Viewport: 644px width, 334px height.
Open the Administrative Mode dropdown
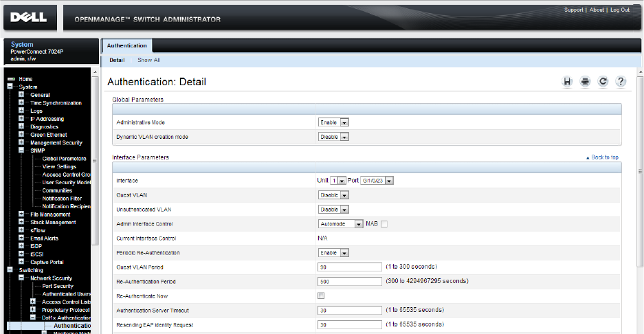pyautogui.click(x=333, y=122)
